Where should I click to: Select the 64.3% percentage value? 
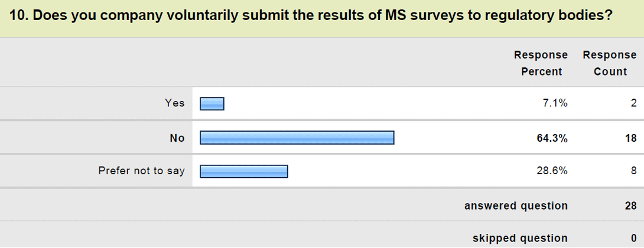click(x=551, y=138)
